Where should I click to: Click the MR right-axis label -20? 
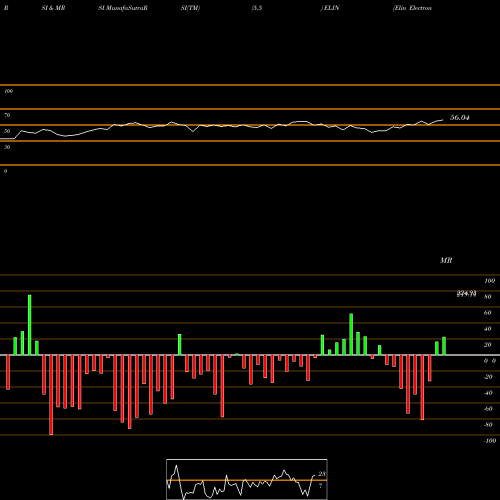click(x=488, y=377)
